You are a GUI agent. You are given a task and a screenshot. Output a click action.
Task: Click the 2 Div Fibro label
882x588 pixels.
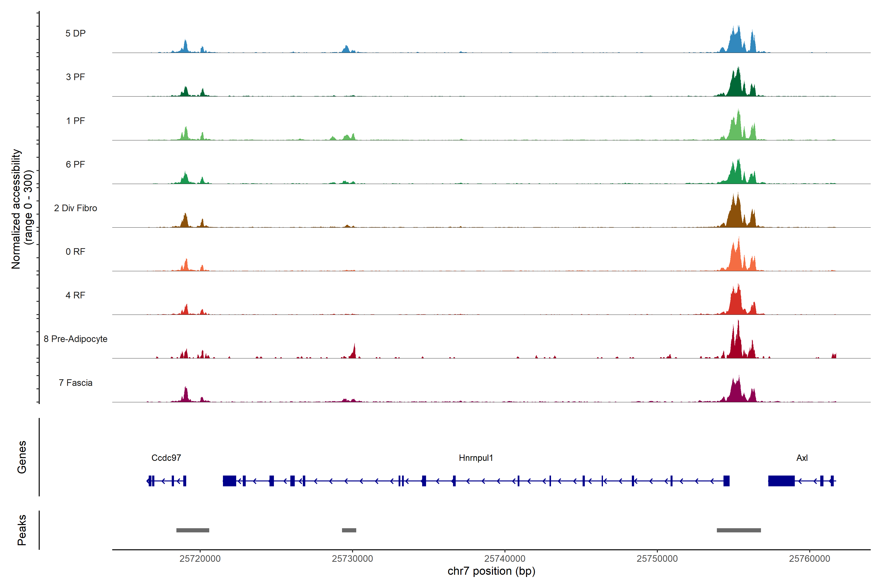[x=75, y=208]
